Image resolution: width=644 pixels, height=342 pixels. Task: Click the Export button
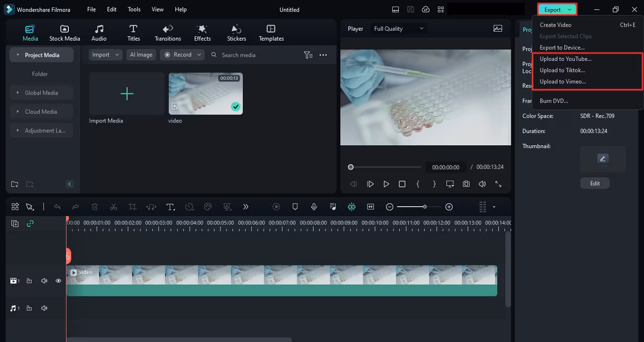click(x=557, y=9)
